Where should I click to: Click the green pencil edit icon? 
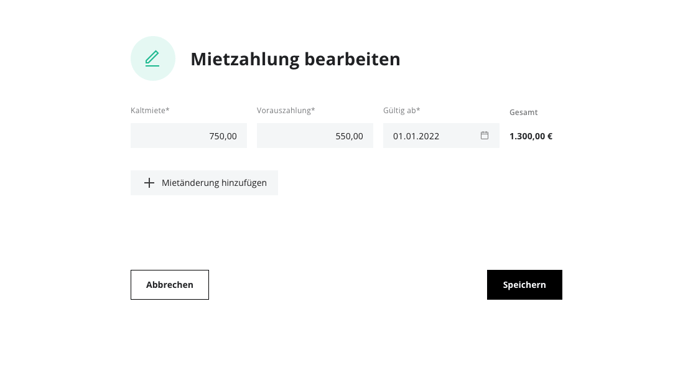coord(152,59)
